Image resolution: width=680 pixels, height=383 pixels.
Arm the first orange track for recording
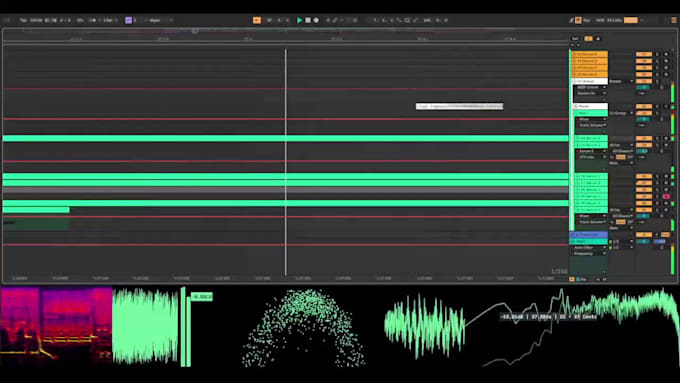click(x=666, y=54)
